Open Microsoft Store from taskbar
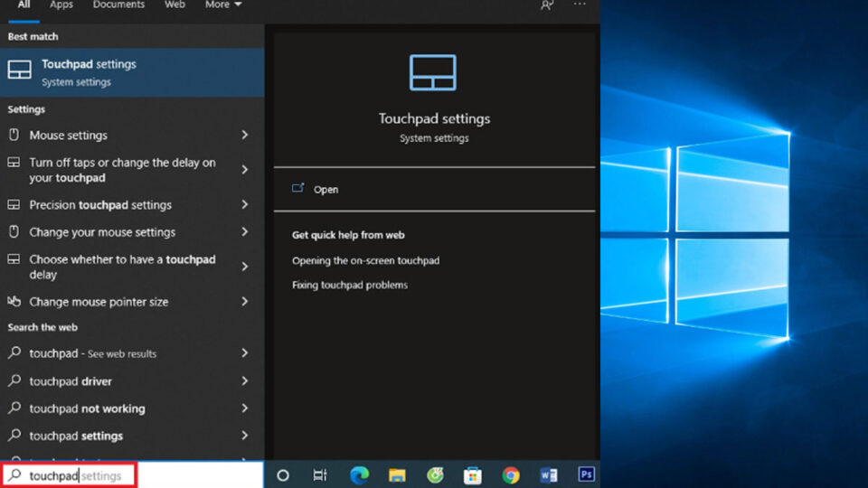Viewport: 868px width, 488px height. (473, 475)
